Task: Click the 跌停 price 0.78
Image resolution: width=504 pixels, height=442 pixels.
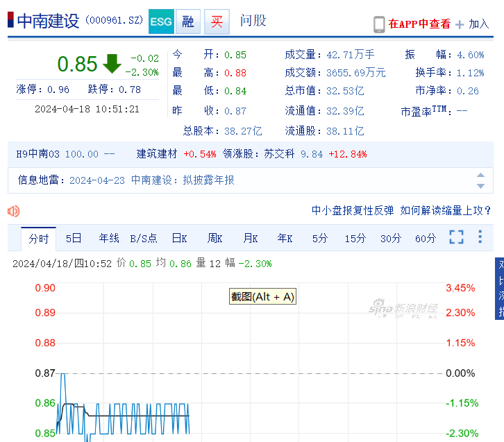Action: pyautogui.click(x=130, y=90)
